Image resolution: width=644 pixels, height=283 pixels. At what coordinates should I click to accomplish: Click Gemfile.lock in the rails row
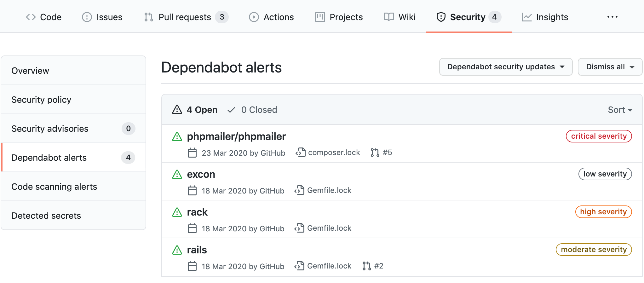329,266
